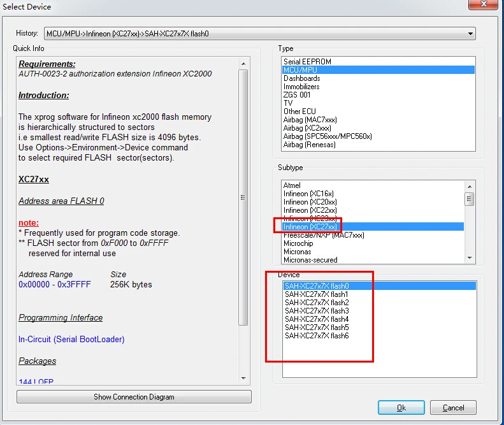The width and height of the screenshot is (504, 425).
Task: Click Subtype list scrollbar thumb
Action: click(470, 199)
